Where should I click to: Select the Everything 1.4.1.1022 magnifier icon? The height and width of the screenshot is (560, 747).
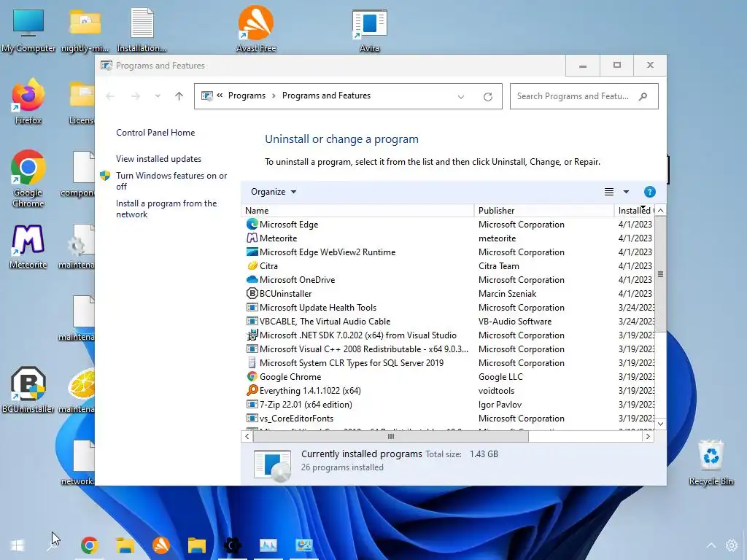pos(252,391)
